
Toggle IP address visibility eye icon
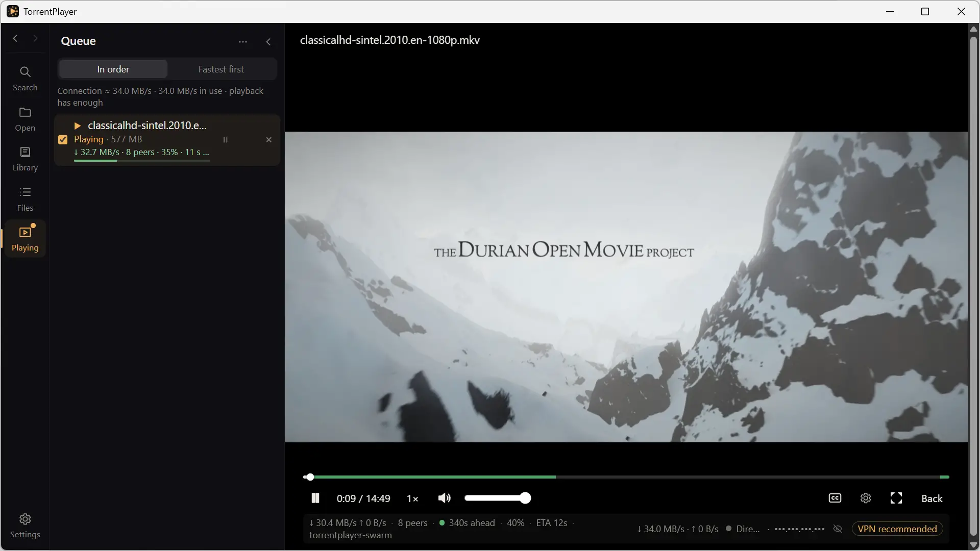point(838,529)
